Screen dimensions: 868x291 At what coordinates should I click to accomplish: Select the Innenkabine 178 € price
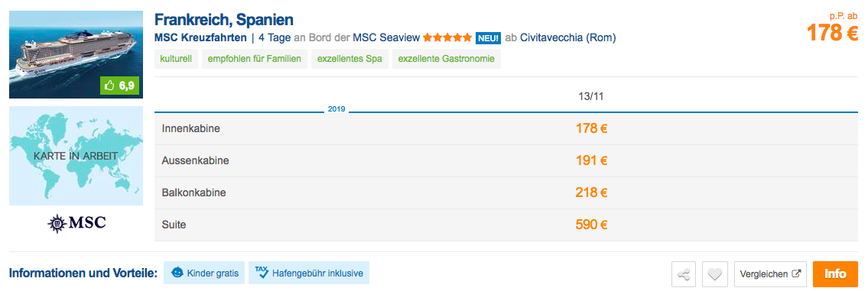click(592, 129)
